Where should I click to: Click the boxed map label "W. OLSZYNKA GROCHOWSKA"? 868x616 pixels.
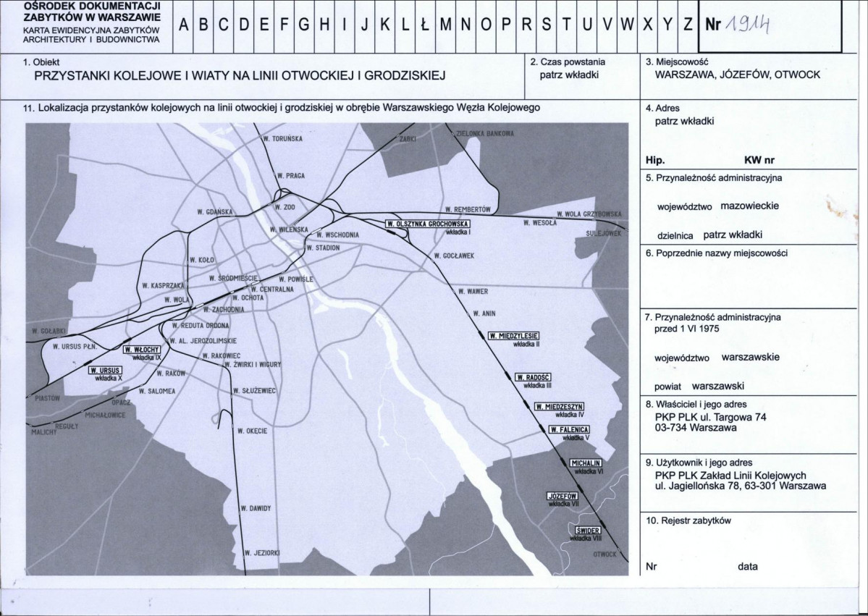(x=427, y=224)
